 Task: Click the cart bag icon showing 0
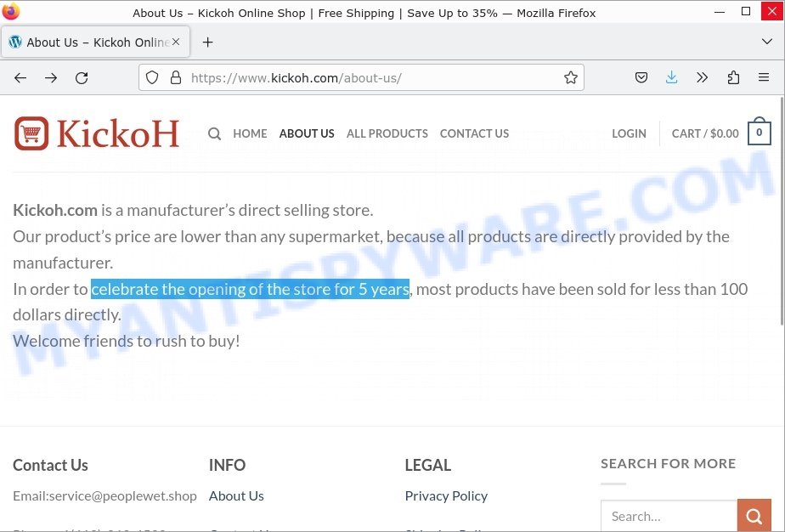pos(760,131)
